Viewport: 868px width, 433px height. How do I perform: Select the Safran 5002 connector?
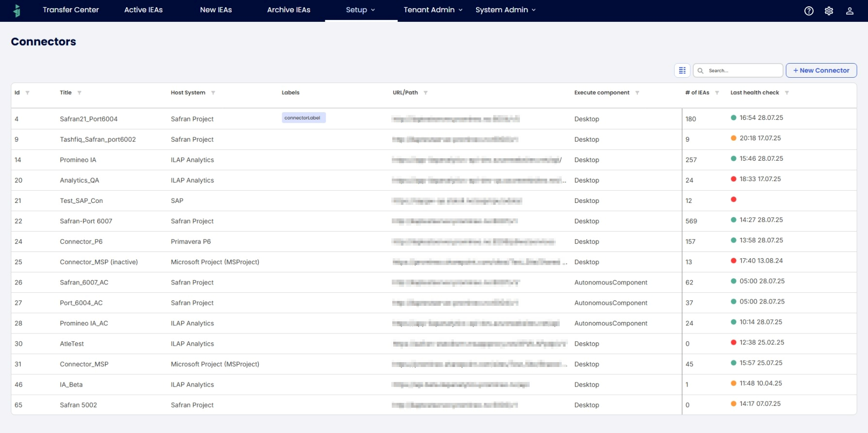(79, 405)
